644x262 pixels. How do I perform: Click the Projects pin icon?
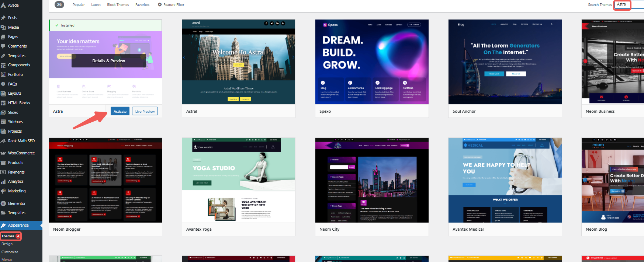coord(3,131)
